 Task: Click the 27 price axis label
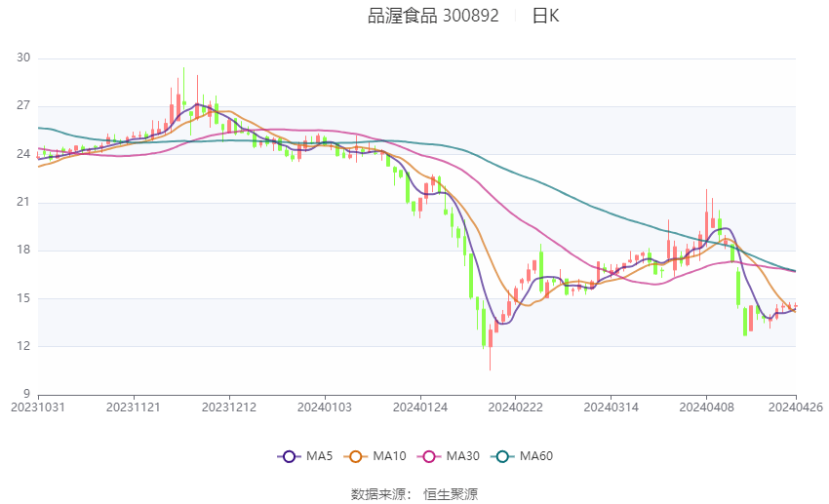(x=23, y=105)
